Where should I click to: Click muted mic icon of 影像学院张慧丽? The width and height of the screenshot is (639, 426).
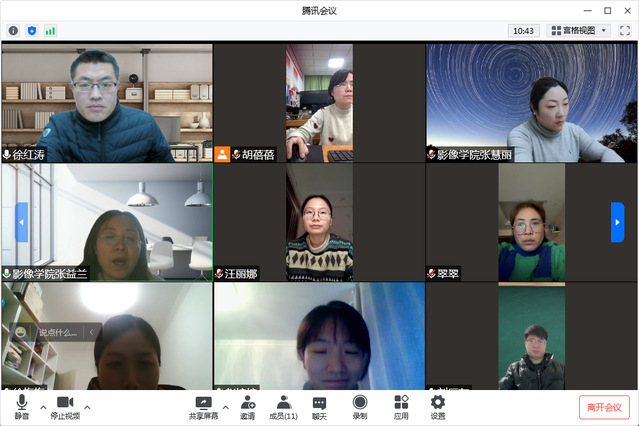432,155
